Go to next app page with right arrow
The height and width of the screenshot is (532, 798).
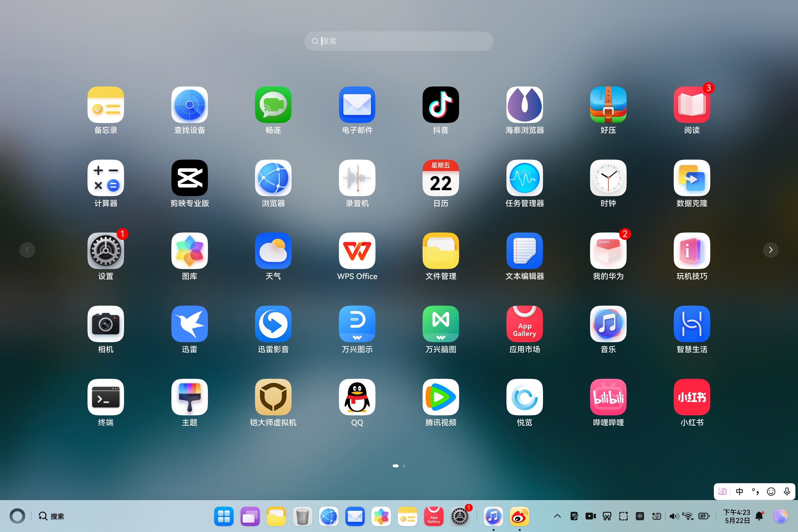(771, 250)
